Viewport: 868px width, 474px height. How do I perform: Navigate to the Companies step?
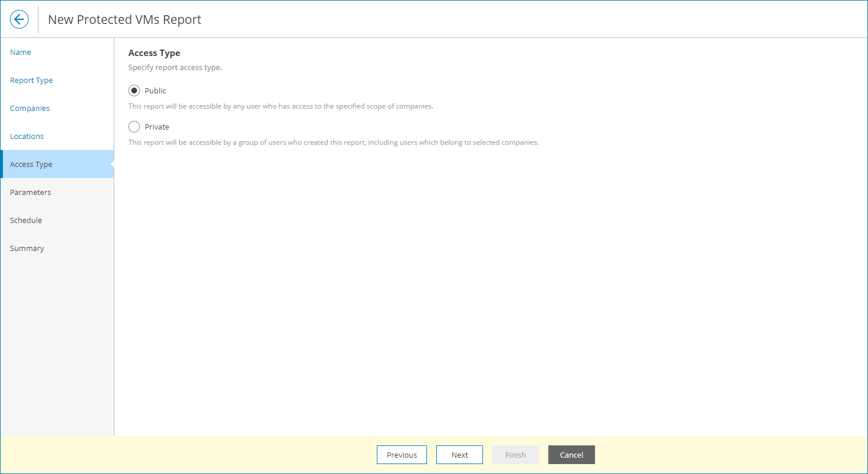[30, 108]
